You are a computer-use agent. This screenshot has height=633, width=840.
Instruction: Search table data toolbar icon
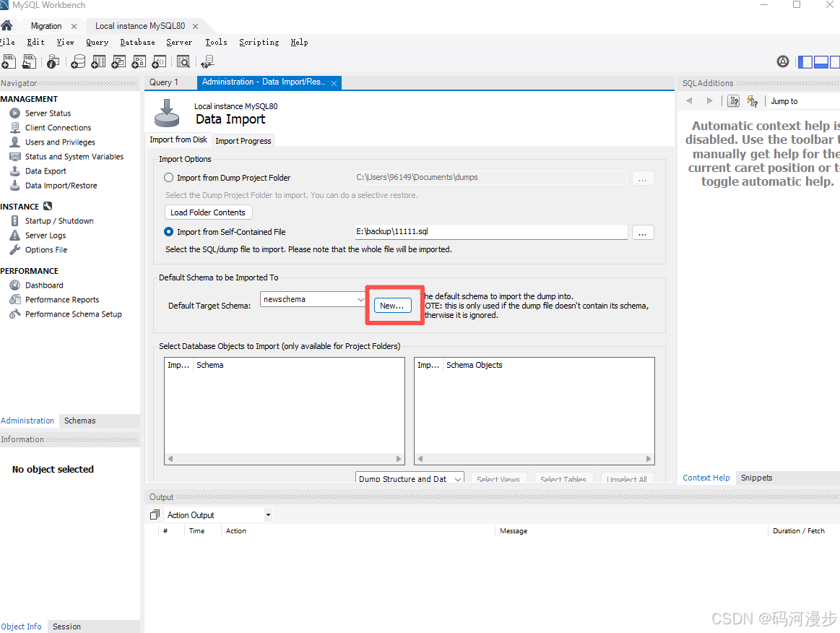click(183, 61)
